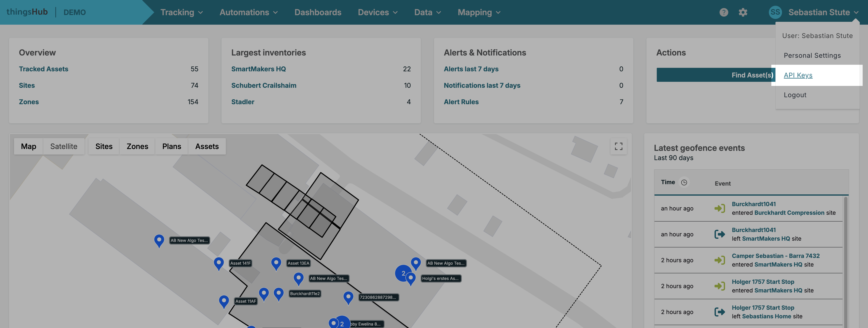868x328 pixels.
Task: Click the clock icon beside Time
Action: click(x=684, y=182)
